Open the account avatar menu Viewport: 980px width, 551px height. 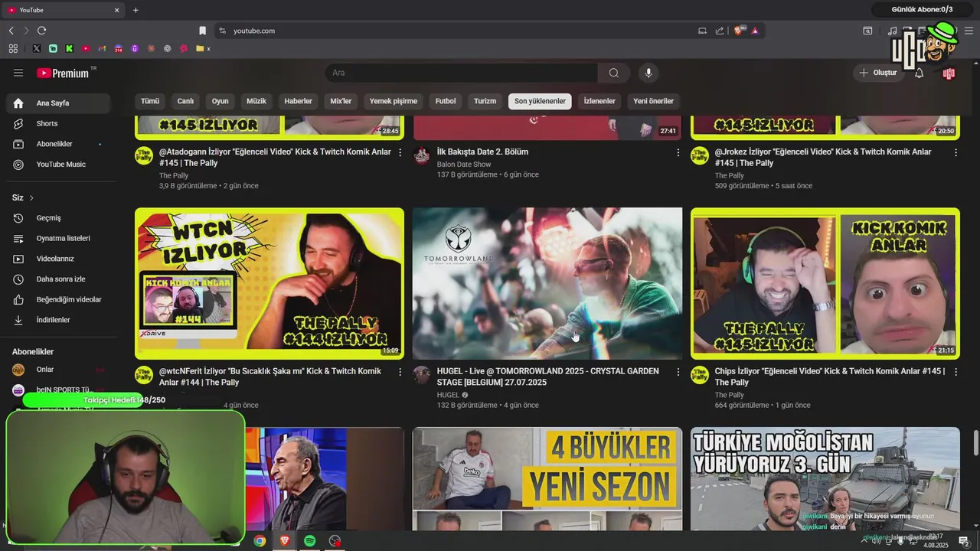coord(949,73)
